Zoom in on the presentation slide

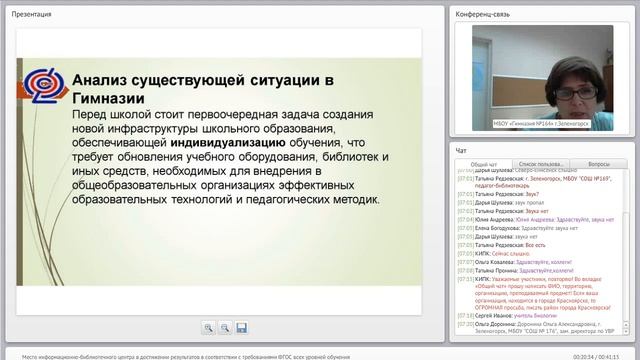(208, 328)
